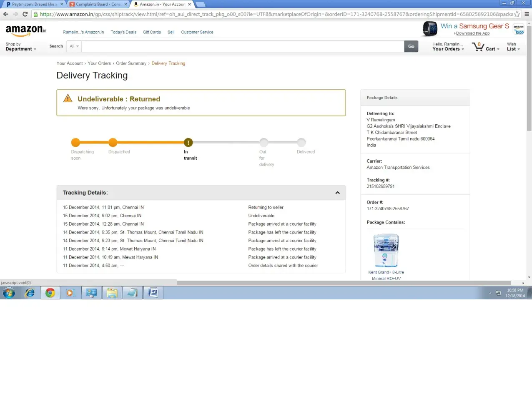Expand the Your Orders account dropdown
This screenshot has width=532, height=417.
point(448,47)
